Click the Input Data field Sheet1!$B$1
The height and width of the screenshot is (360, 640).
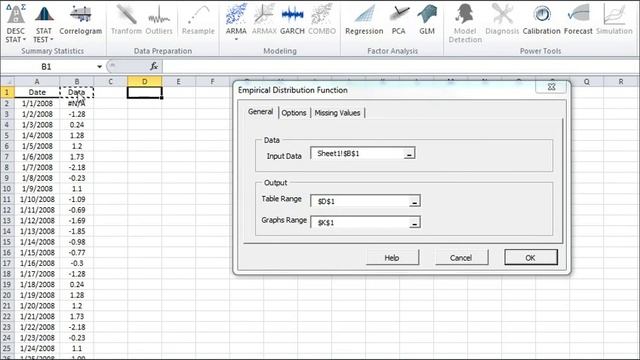click(358, 153)
